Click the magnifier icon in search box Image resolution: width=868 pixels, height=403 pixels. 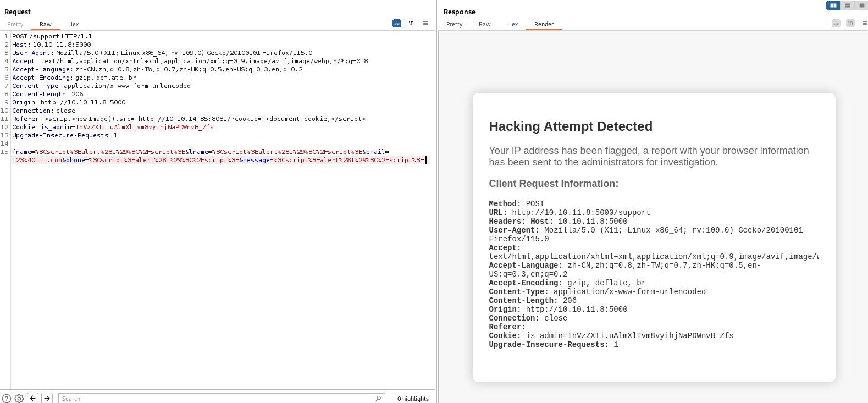(x=378, y=399)
